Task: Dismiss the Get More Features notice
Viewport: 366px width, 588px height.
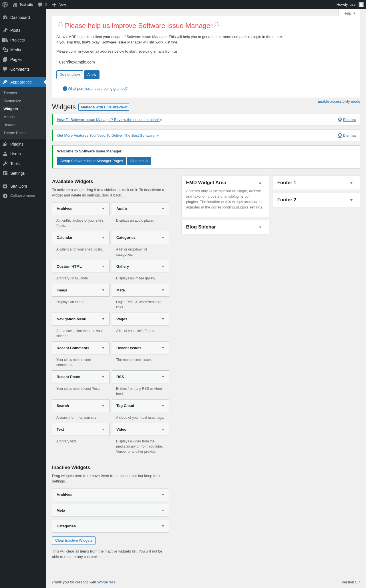Action: coord(347,135)
